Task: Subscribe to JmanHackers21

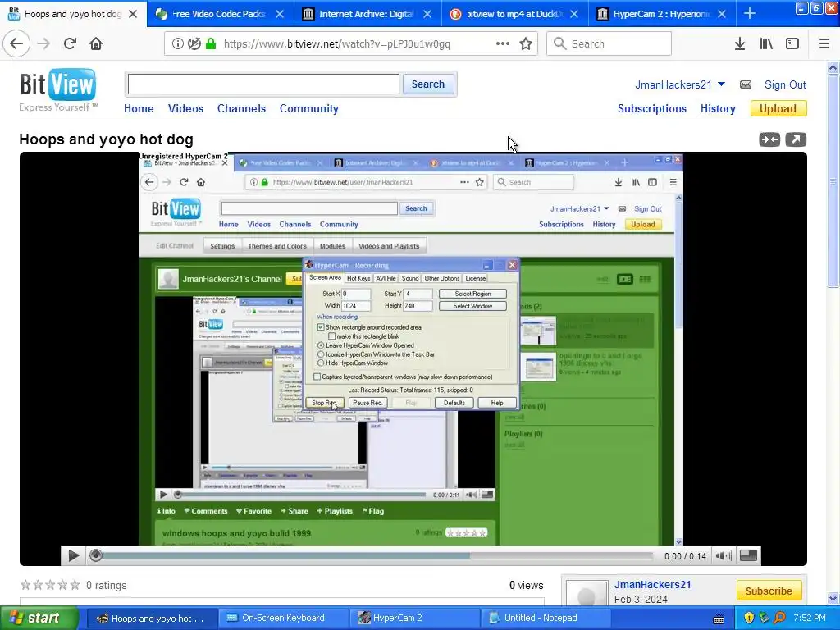Action: click(x=769, y=591)
